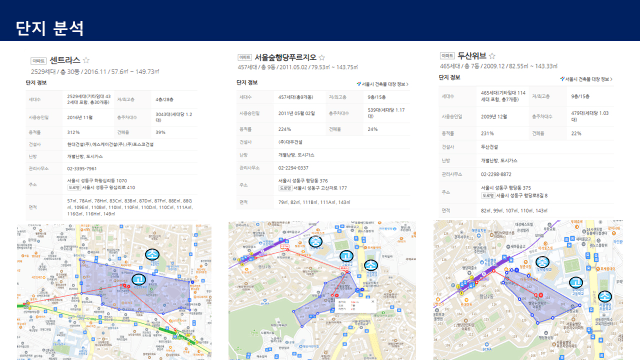Open 서울시 건축물 대장 정보 link for 두산위브

click(x=586, y=79)
